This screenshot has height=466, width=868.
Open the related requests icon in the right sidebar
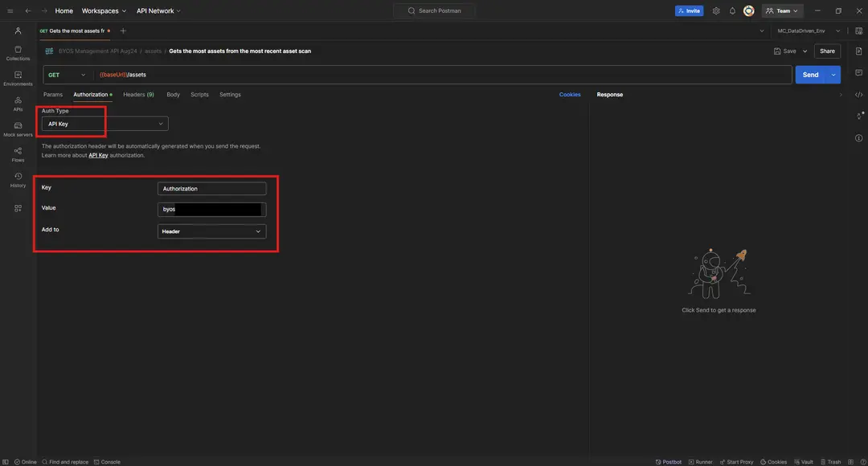pos(859,116)
